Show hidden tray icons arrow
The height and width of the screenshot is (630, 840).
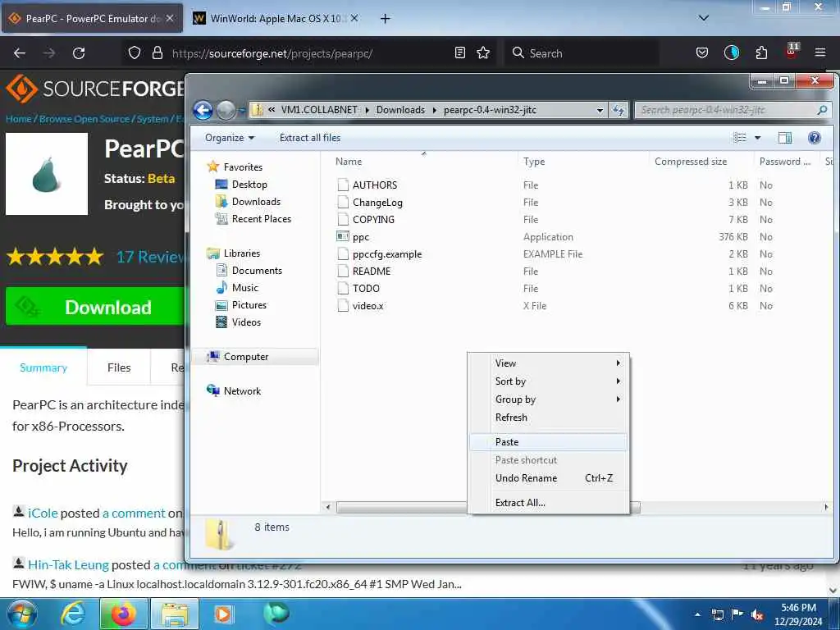(697, 614)
